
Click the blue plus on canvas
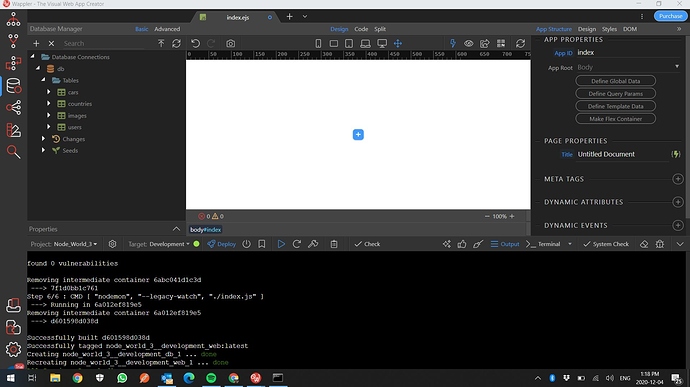pos(358,134)
